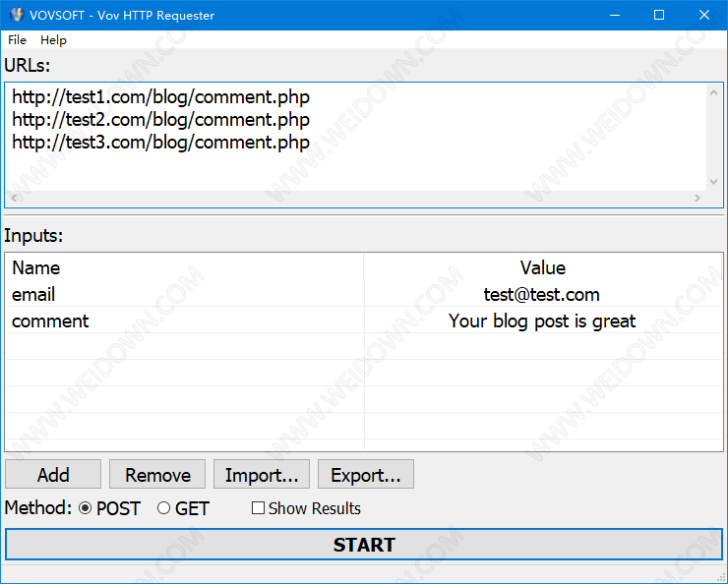Open the File menu
The image size is (728, 584).
click(18, 40)
